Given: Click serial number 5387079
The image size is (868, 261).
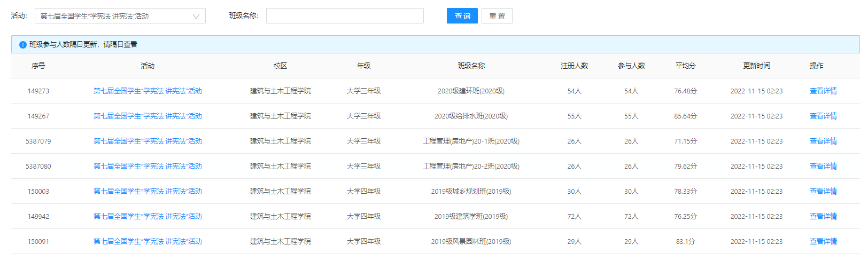Looking at the screenshot, I should (x=38, y=141).
